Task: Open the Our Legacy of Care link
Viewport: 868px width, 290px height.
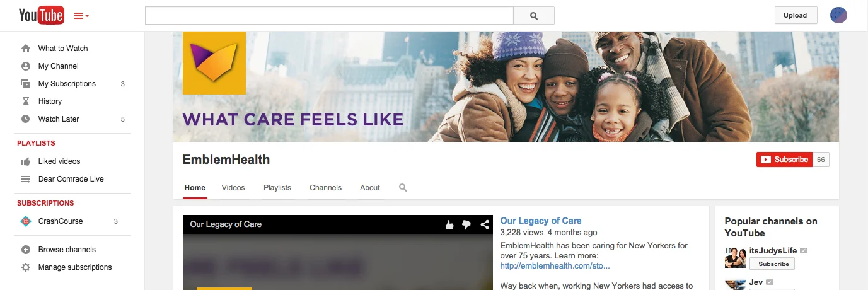Action: point(541,221)
